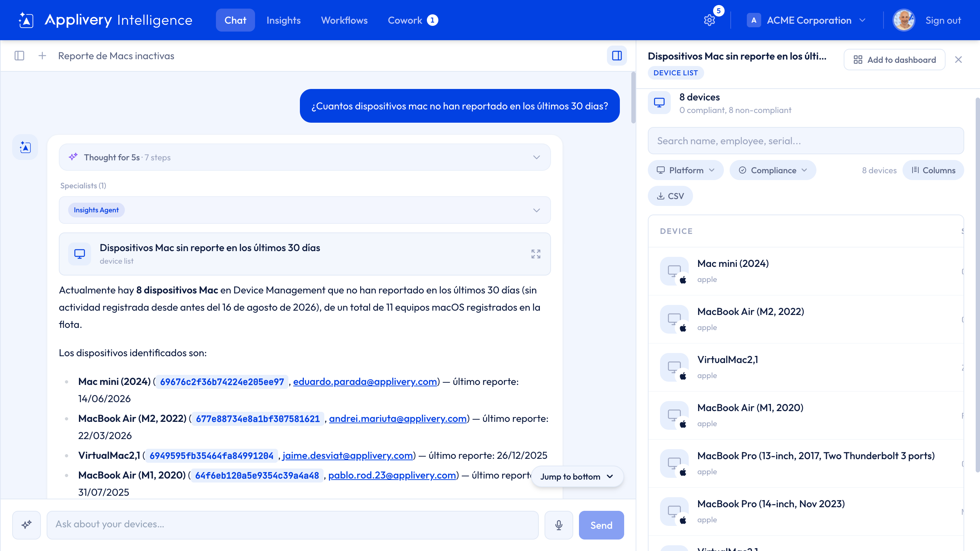Click MacBook Pro 14-inch Nov 2023 device icon
Screen dimensions: 980x551
tap(674, 512)
